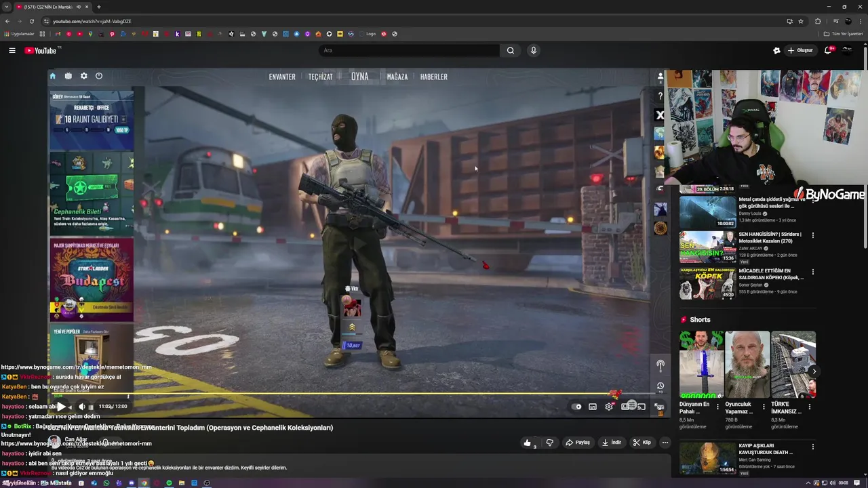Screen dimensions: 868x488
Task: Open the CS2 settings gear icon
Action: (84, 76)
